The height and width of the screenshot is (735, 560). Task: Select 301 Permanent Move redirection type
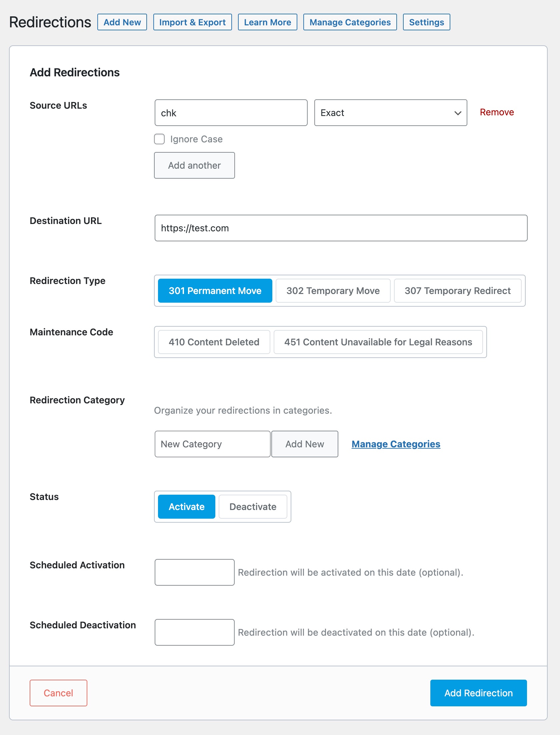215,291
